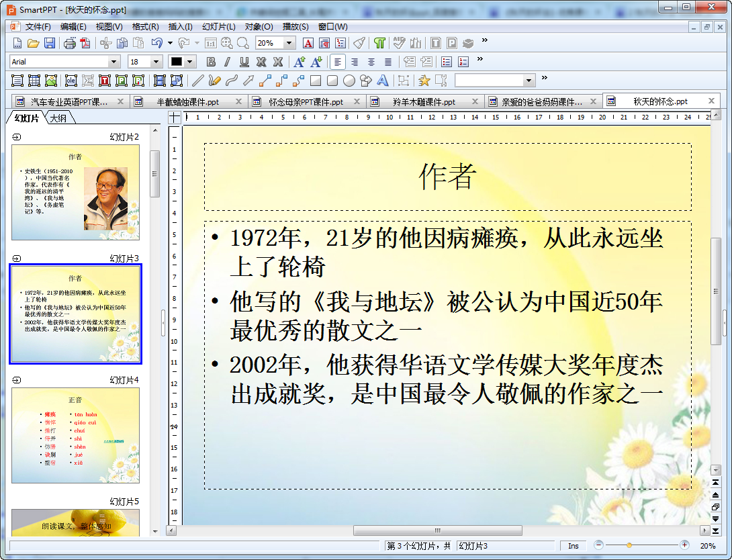
Task: Toggle align left
Action: pos(338,62)
